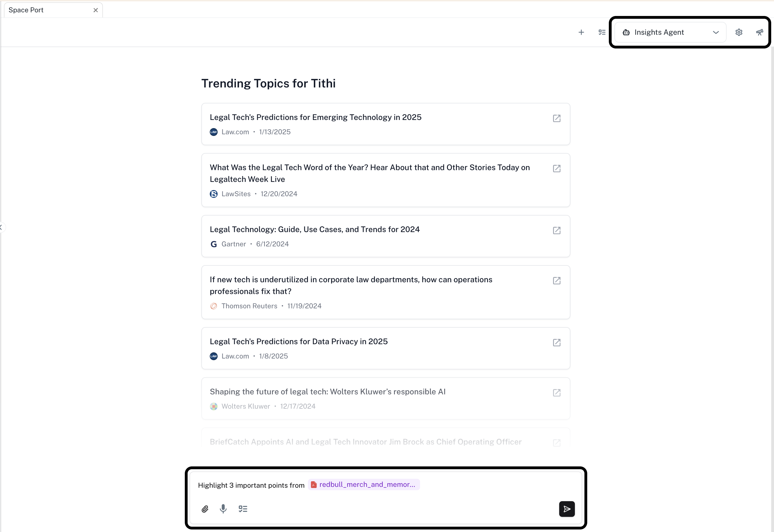Send the message with arrow button
This screenshot has width=774, height=532.
pyautogui.click(x=566, y=509)
